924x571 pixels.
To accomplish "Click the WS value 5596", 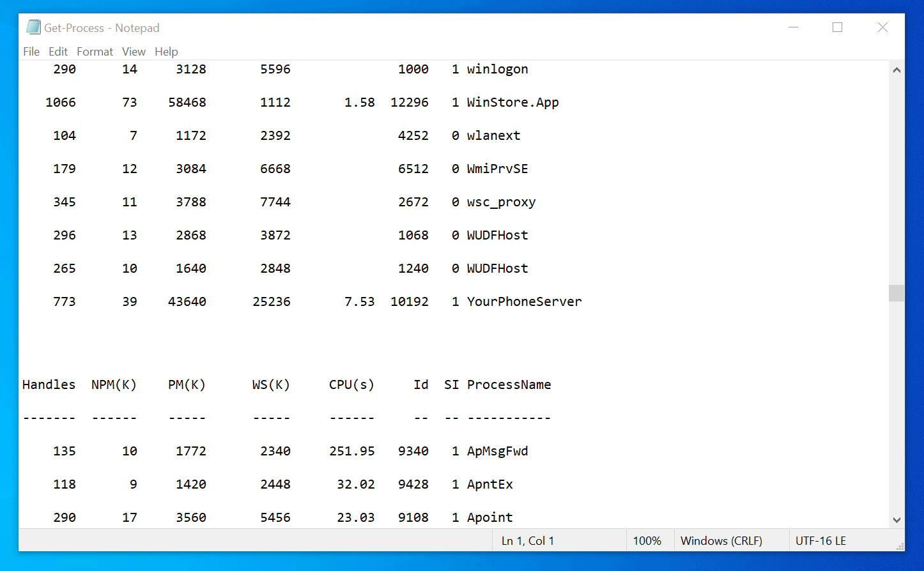I will (275, 69).
